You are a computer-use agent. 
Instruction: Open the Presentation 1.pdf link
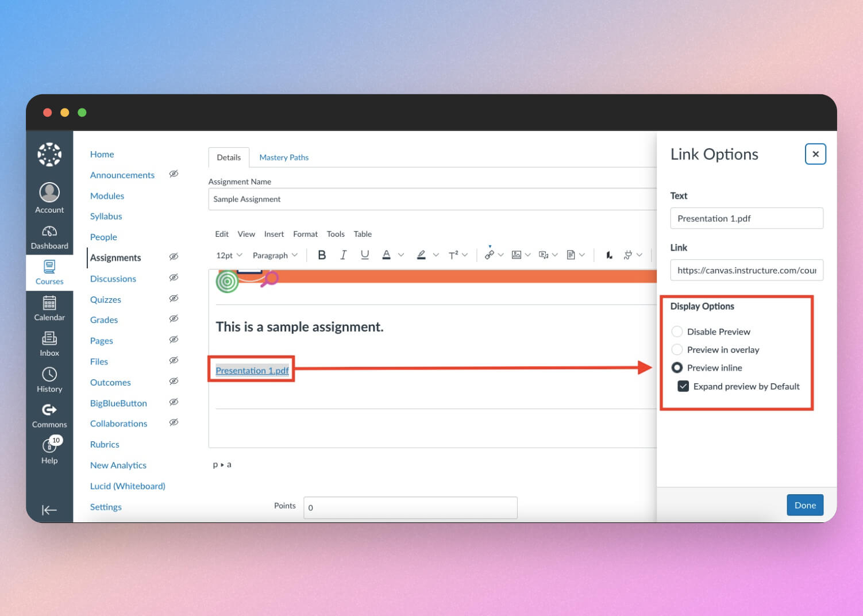pos(252,370)
